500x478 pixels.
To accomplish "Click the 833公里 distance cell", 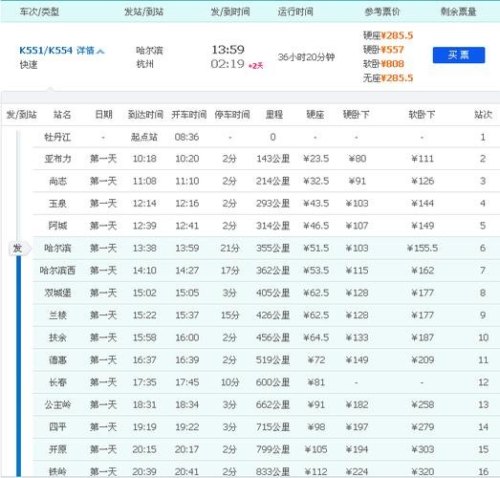I will click(x=273, y=472).
